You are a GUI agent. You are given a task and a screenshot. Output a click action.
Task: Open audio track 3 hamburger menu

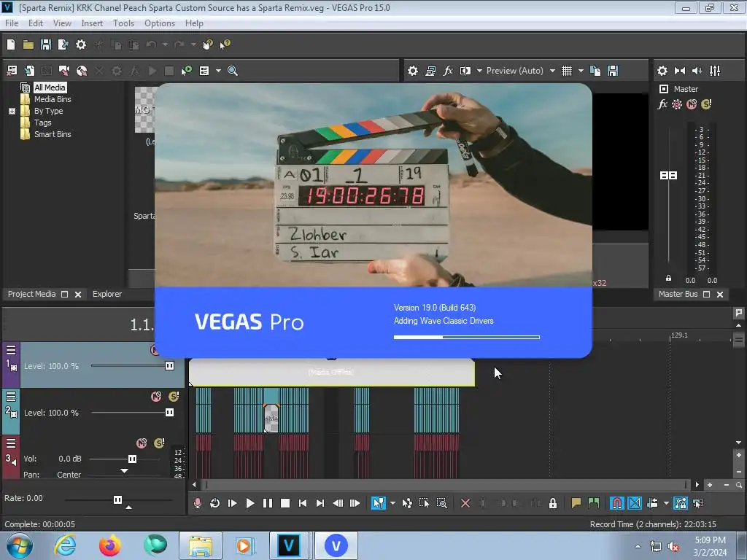point(11,444)
